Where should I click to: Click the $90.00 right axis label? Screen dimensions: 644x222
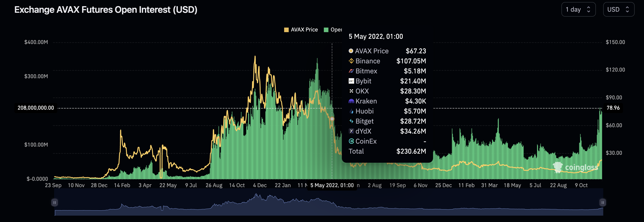(614, 98)
